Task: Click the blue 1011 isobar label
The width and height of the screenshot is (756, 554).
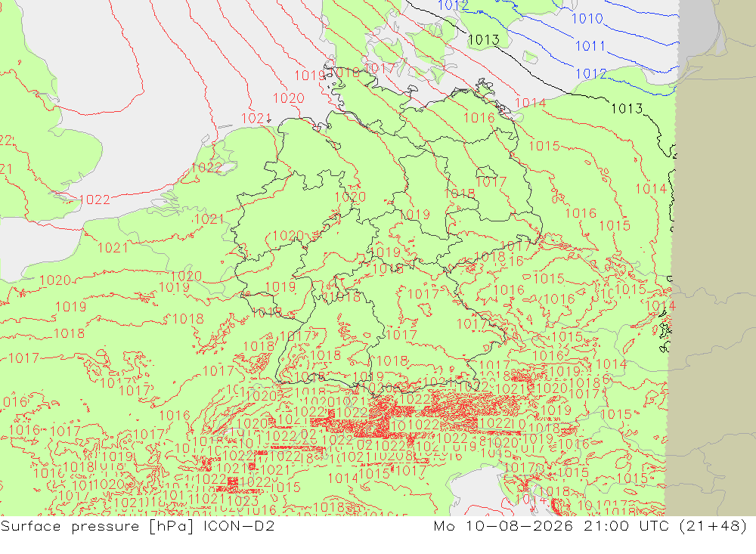Action: pyautogui.click(x=590, y=46)
